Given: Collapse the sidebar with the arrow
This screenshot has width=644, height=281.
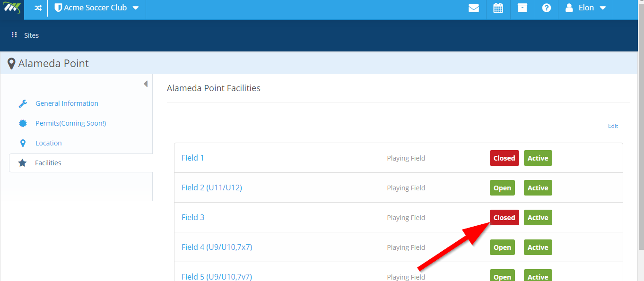Looking at the screenshot, I should [x=146, y=84].
